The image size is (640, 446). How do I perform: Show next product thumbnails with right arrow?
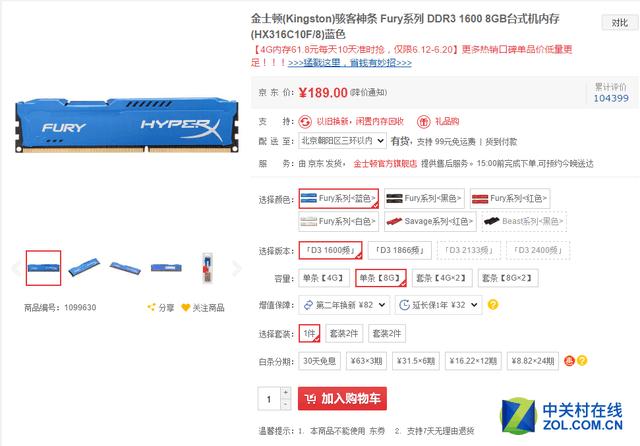(236, 268)
